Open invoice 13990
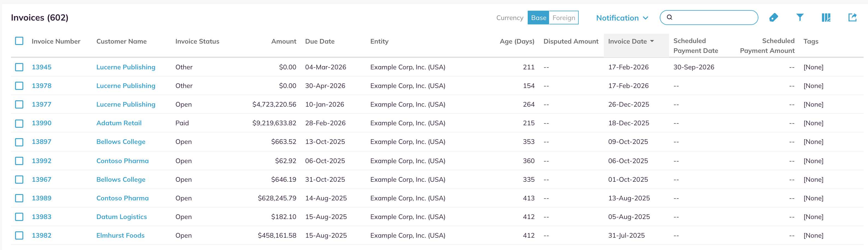 (x=41, y=123)
